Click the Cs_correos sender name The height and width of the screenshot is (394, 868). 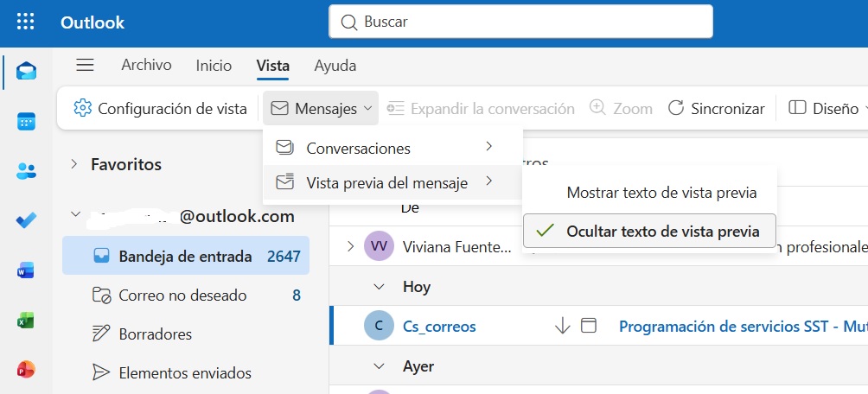(x=439, y=326)
